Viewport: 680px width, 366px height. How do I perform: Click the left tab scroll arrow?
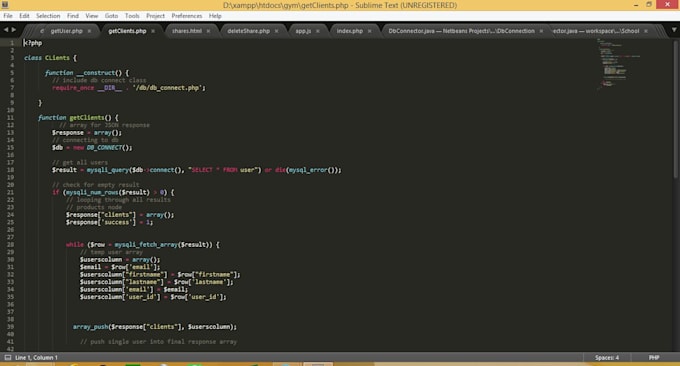pyautogui.click(x=6, y=29)
